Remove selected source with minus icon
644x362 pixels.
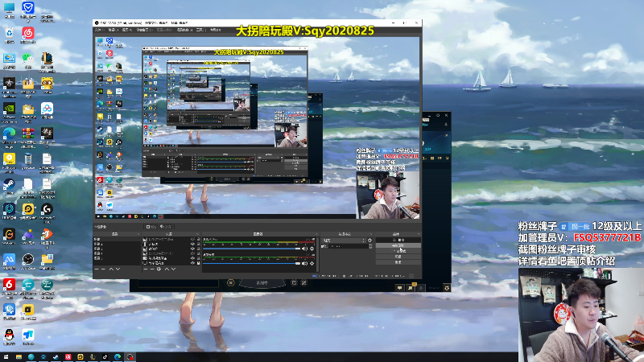coord(152,269)
